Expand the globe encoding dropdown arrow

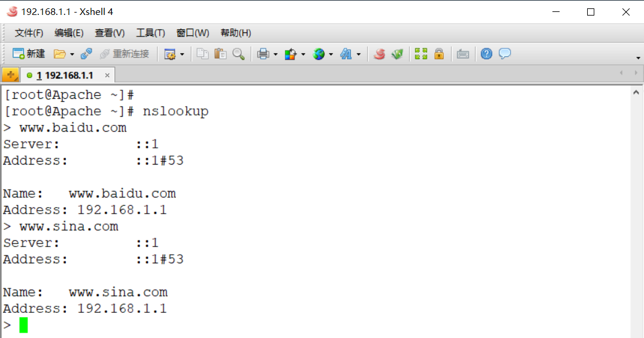click(x=330, y=54)
